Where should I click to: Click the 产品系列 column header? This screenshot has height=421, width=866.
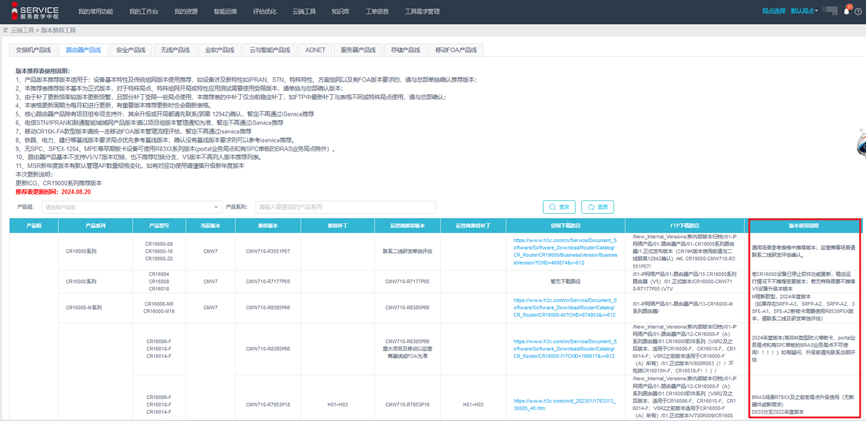click(96, 226)
